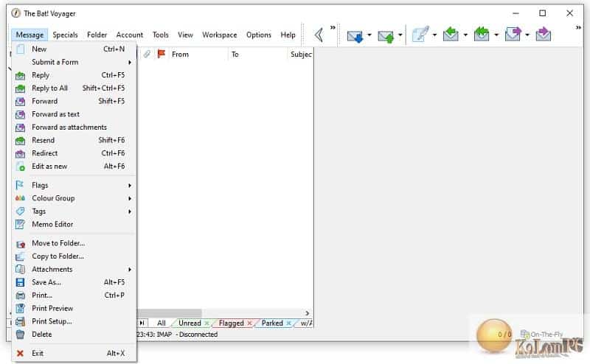Click the Resend menu icon
590x364 pixels.
click(21, 141)
